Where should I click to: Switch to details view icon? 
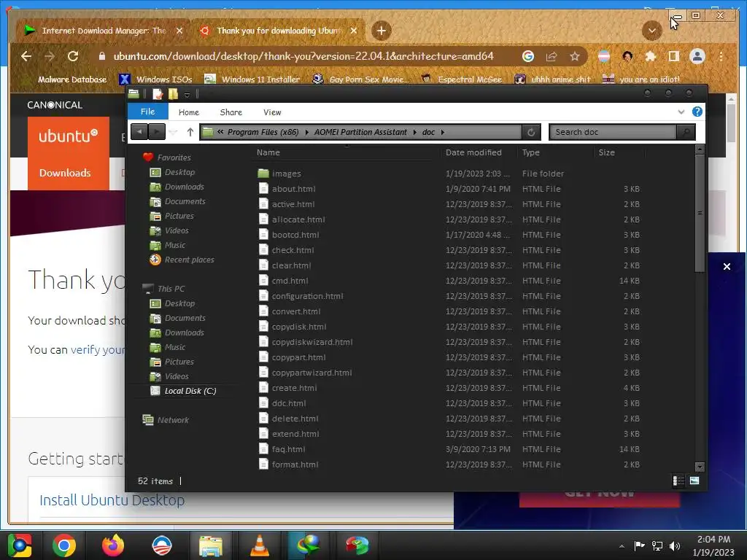pos(678,481)
